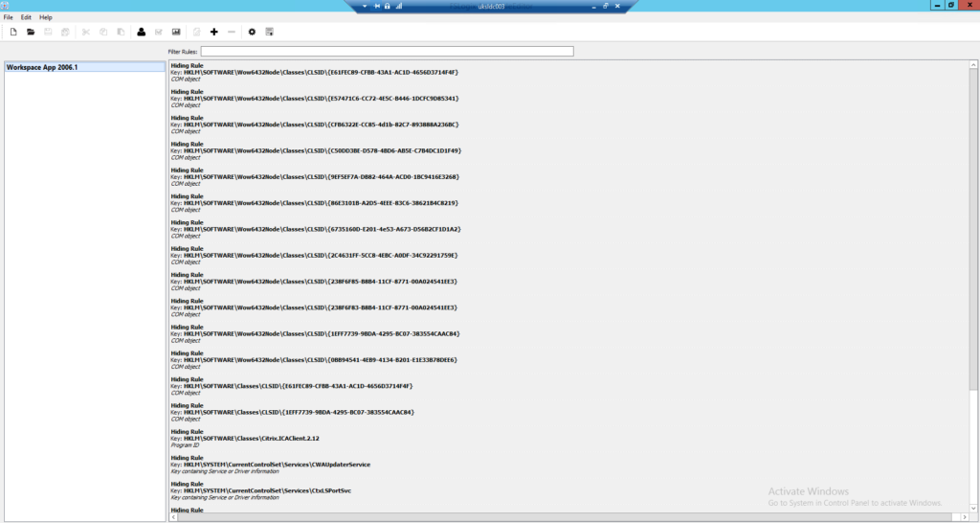Pin the remote connection bar
Image resolution: width=980 pixels, height=523 pixels.
pos(376,6)
